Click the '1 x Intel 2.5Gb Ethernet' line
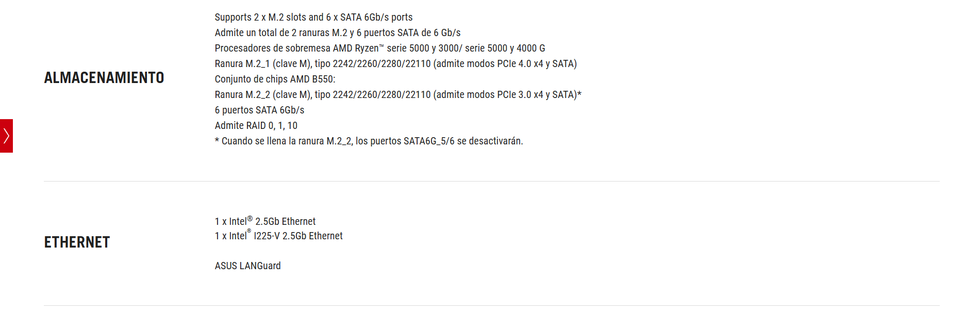The width and height of the screenshot is (980, 328). [265, 221]
